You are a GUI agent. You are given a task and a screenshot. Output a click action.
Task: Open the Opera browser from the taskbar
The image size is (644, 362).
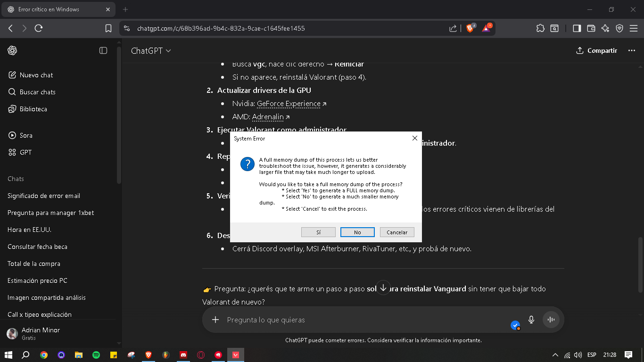(x=201, y=355)
